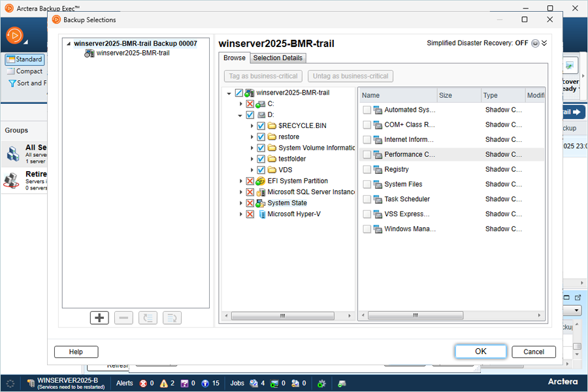Collapse the D: drive node

pyautogui.click(x=240, y=115)
